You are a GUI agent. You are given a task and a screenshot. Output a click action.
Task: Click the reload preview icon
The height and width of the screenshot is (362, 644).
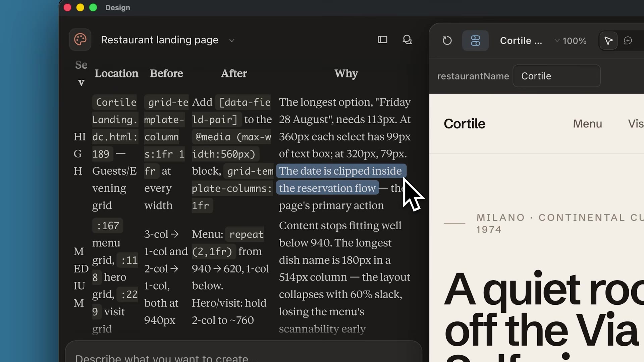447,41
